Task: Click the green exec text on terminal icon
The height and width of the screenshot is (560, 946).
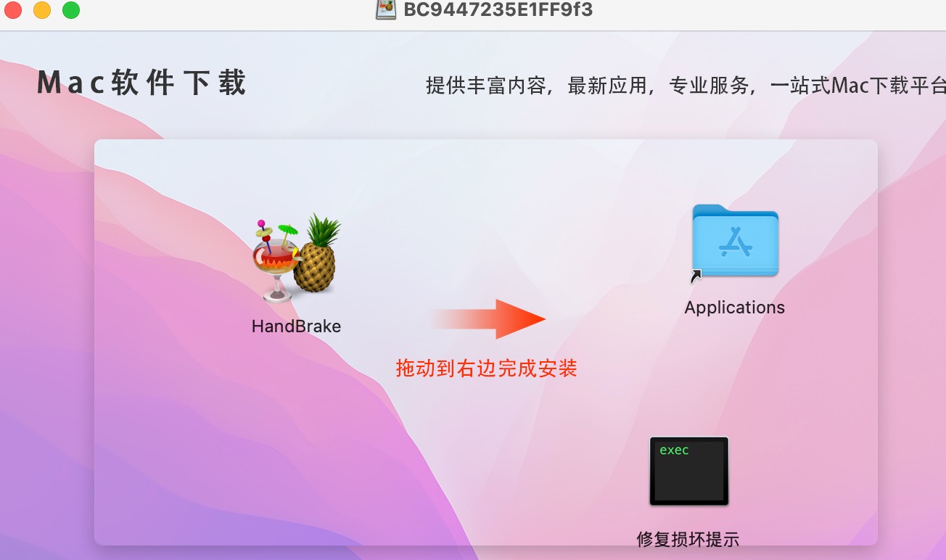Action: pyautogui.click(x=674, y=450)
